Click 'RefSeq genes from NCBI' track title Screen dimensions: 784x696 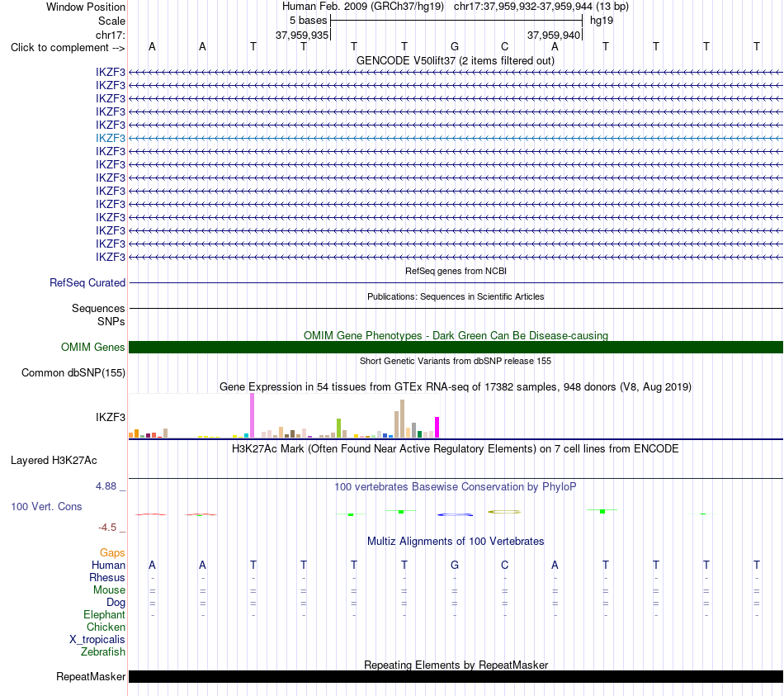click(x=456, y=271)
